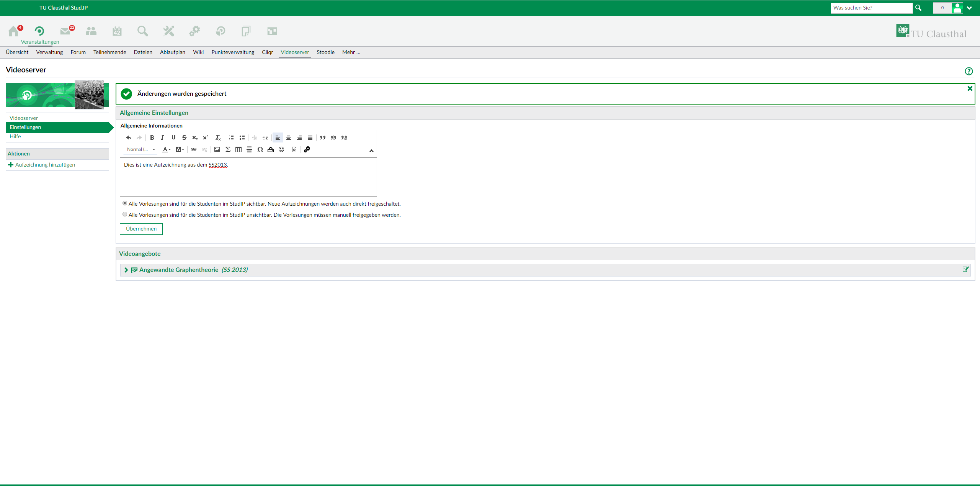Click the Übernehmen button
This screenshot has width=980, height=486.
(141, 229)
